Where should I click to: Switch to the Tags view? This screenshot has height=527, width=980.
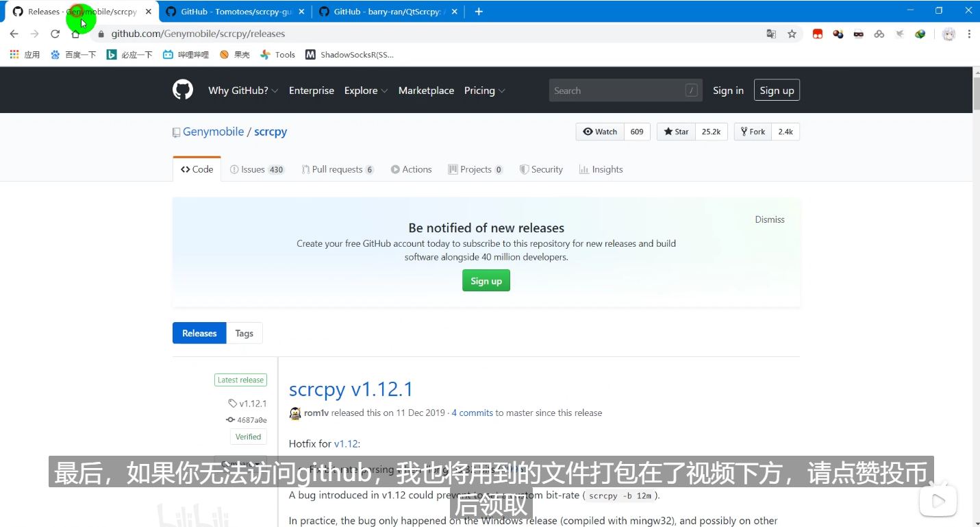coord(244,332)
